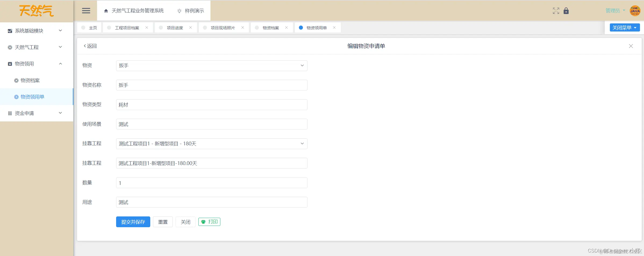The width and height of the screenshot is (644, 256).
Task: Click the 提交并保存 button
Action: coord(133,222)
